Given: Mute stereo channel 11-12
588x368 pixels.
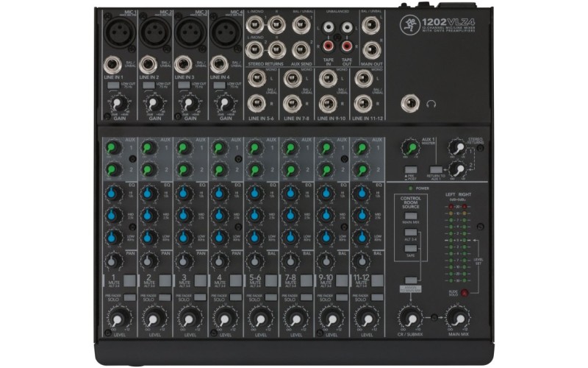Looking at the screenshot, I should click(x=377, y=280).
